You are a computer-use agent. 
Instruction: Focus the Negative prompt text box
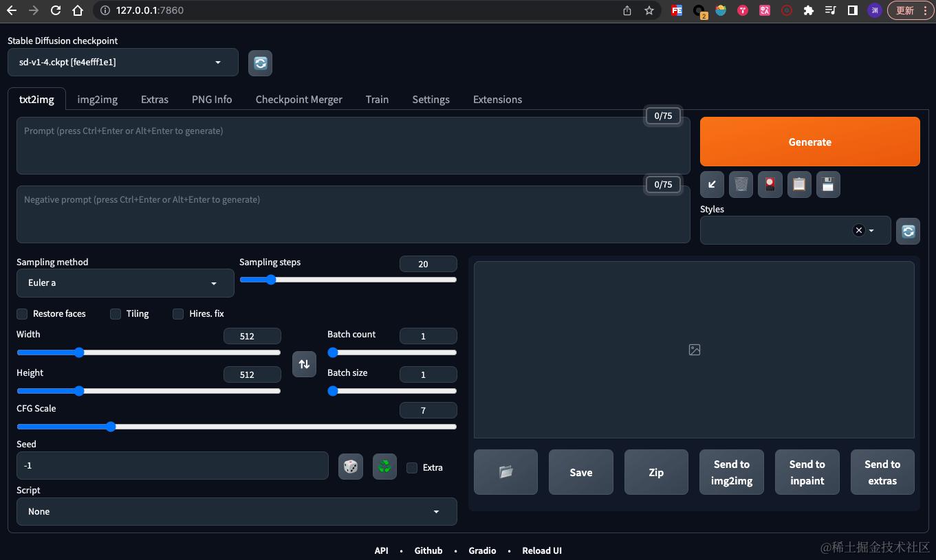[x=353, y=214]
